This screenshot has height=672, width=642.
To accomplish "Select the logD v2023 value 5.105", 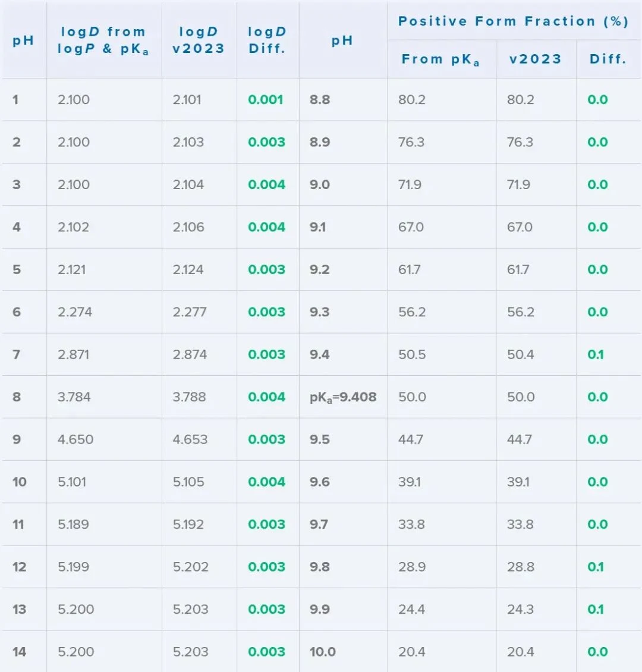I will 188,482.
